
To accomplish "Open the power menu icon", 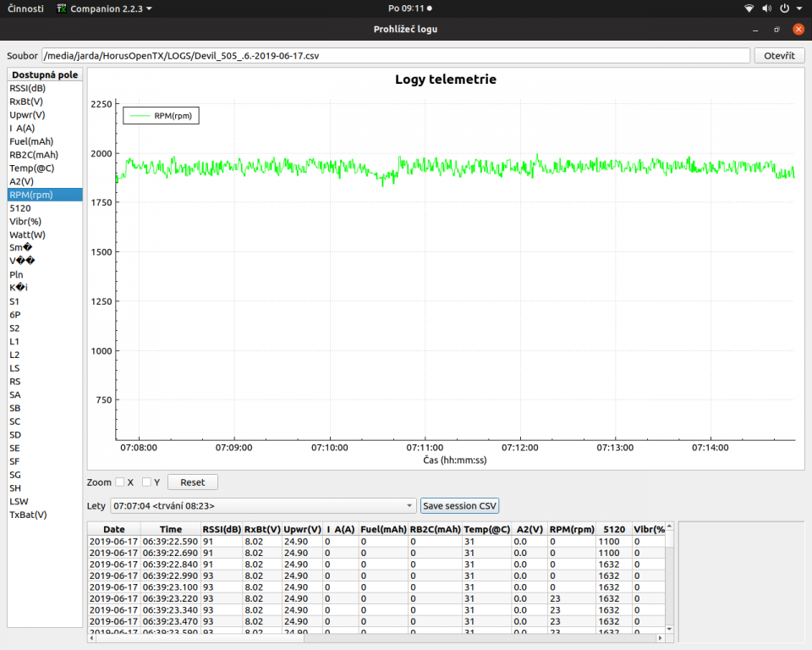I will click(784, 8).
